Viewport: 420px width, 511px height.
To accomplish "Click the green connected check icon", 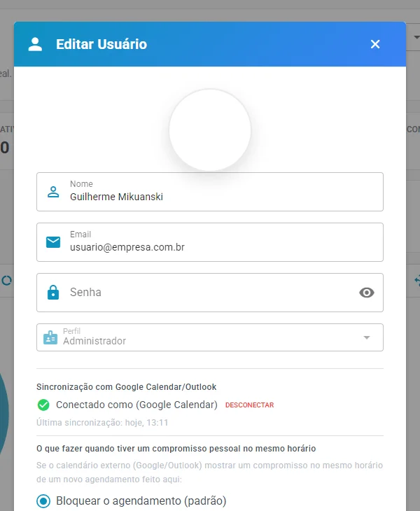I will (x=43, y=405).
